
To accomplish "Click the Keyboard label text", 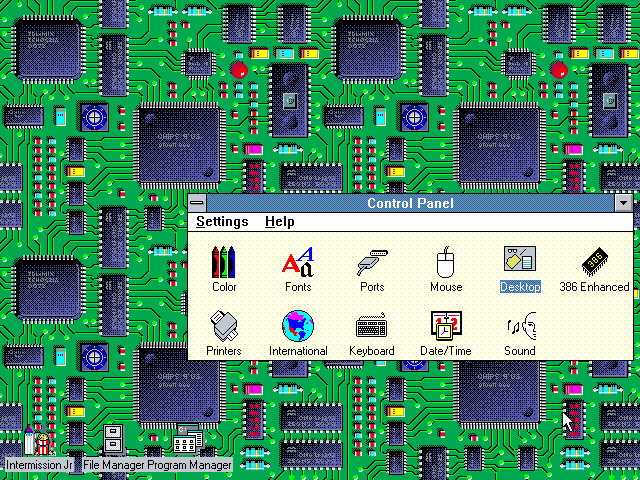I will [372, 351].
